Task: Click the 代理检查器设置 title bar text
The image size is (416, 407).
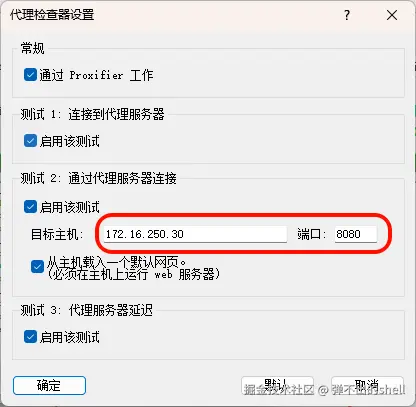Action: tap(52, 15)
